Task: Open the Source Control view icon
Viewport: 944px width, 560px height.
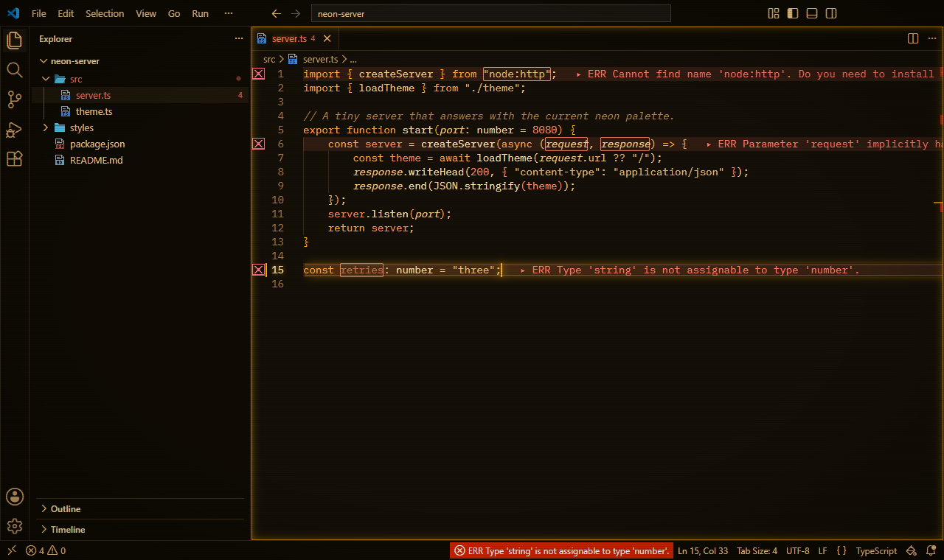Action: coord(14,99)
